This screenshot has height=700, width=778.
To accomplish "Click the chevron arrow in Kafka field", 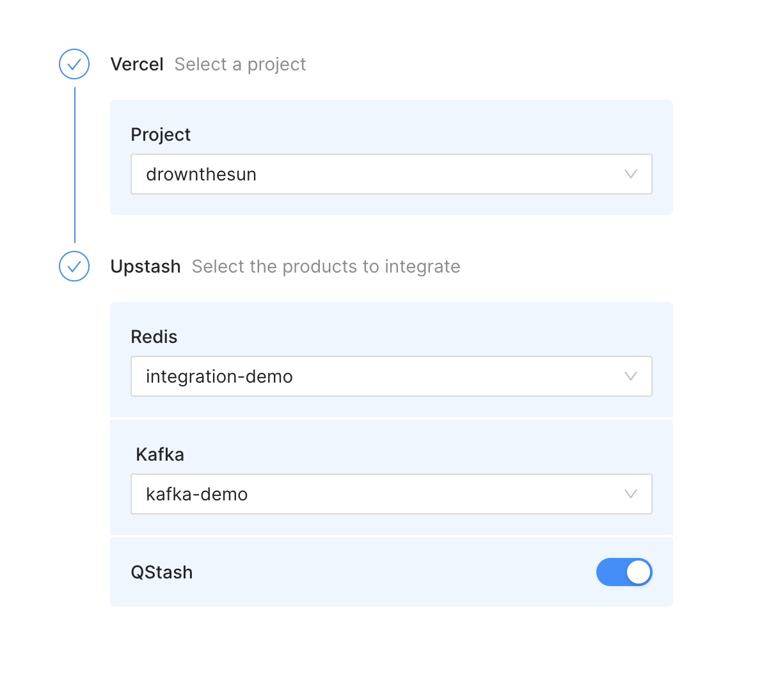I will [631, 494].
